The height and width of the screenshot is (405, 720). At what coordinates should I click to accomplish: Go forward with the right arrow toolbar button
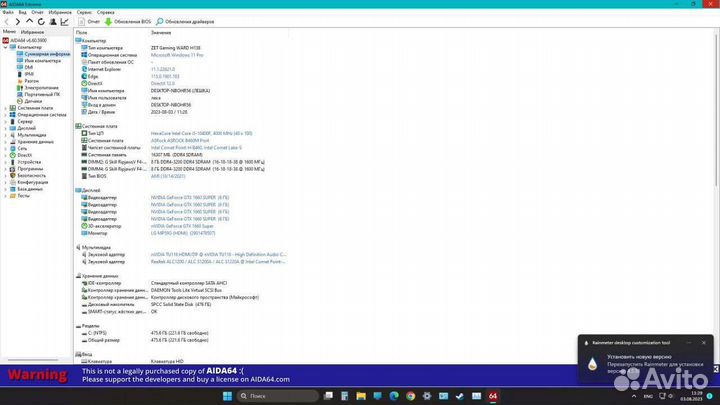(x=17, y=22)
